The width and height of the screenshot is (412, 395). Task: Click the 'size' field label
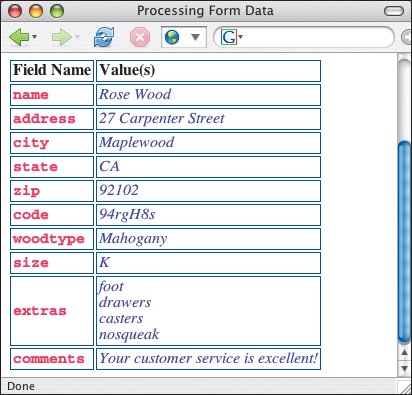click(31, 263)
